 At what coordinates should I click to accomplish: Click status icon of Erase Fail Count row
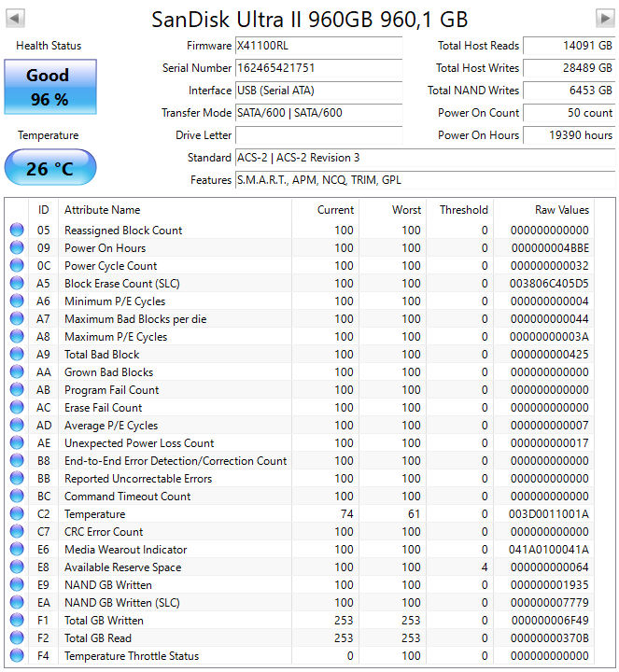point(17,408)
